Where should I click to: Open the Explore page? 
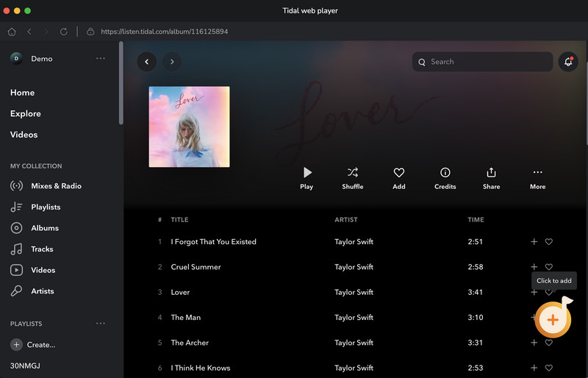click(x=26, y=114)
